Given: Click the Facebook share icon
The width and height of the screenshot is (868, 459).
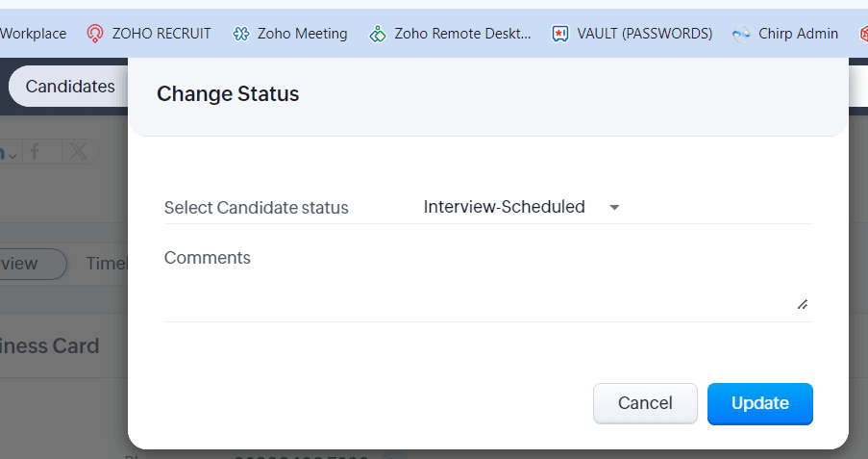Looking at the screenshot, I should [35, 151].
